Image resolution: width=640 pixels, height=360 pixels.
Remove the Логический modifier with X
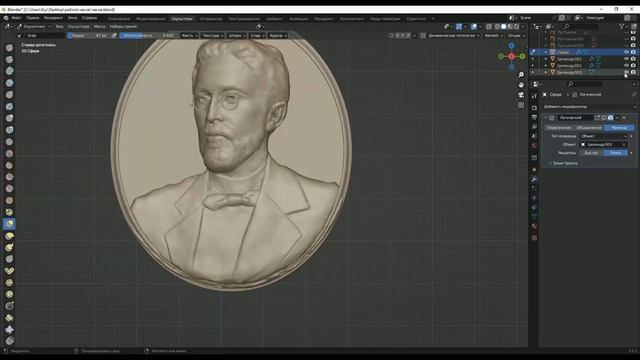tap(624, 118)
